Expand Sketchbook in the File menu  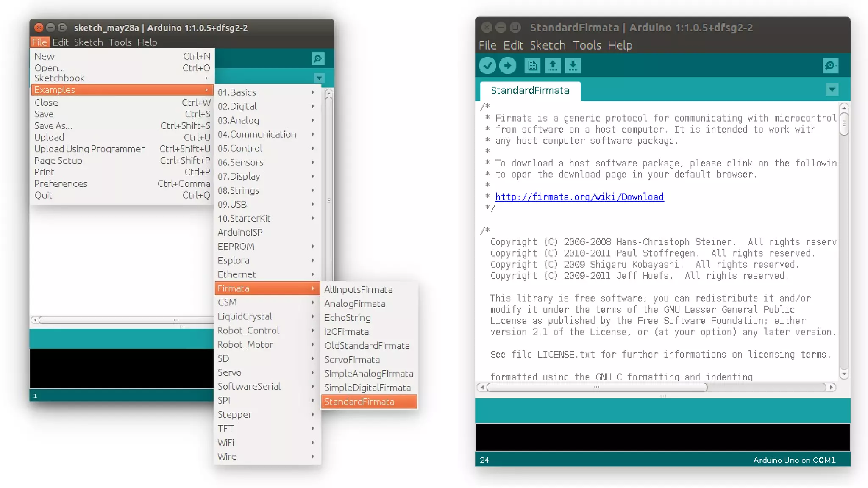pyautogui.click(x=122, y=78)
